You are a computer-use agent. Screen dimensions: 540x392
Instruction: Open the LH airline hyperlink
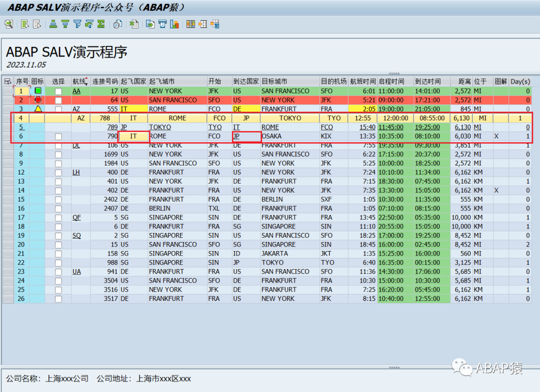click(76, 172)
